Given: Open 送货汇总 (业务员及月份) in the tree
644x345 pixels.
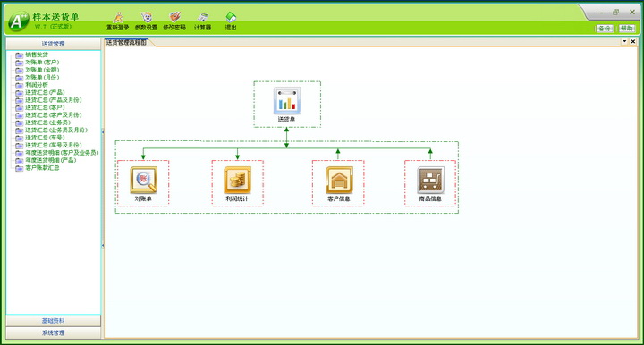Looking at the screenshot, I should point(56,130).
